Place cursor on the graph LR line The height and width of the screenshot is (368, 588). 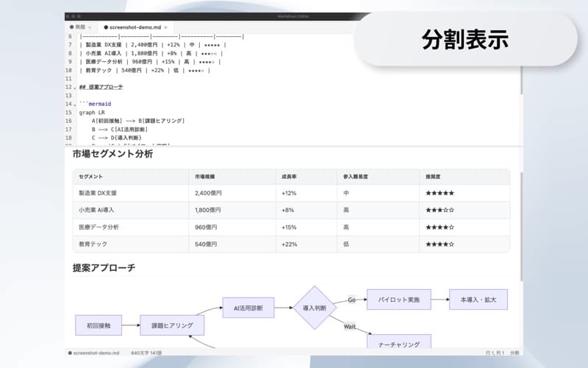(92, 113)
